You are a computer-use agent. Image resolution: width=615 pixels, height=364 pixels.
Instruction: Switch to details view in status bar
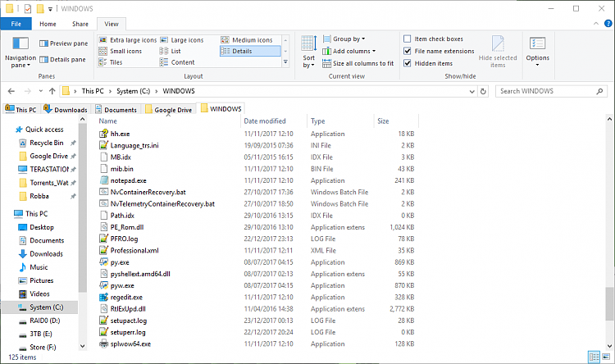point(594,357)
